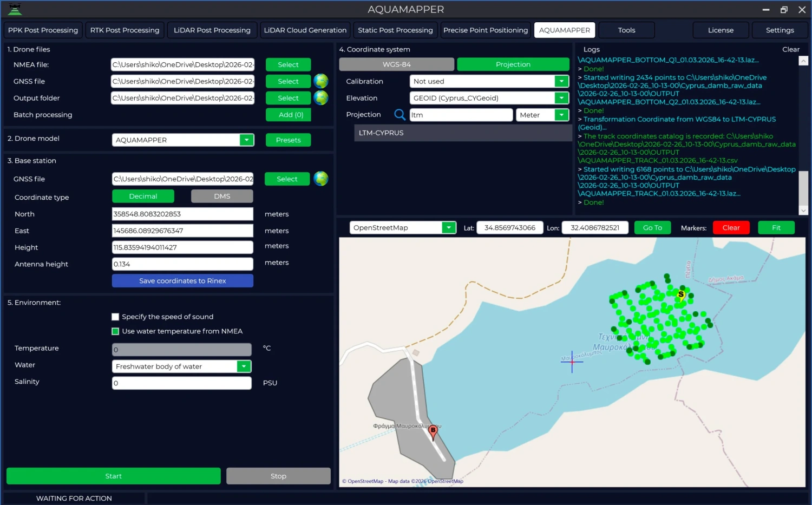The width and height of the screenshot is (812, 505).
Task: Select Decimal coordinate type
Action: (143, 196)
